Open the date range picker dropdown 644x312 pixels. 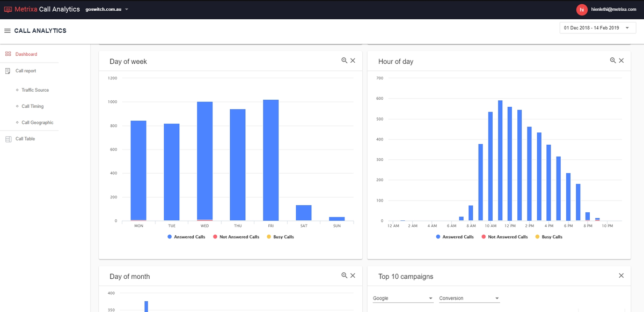[597, 28]
